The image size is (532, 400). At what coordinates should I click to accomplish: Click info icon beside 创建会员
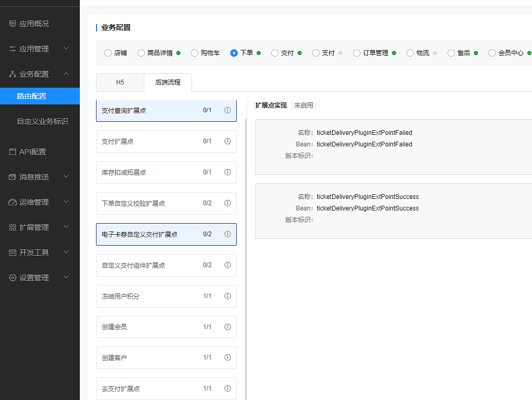point(228,327)
